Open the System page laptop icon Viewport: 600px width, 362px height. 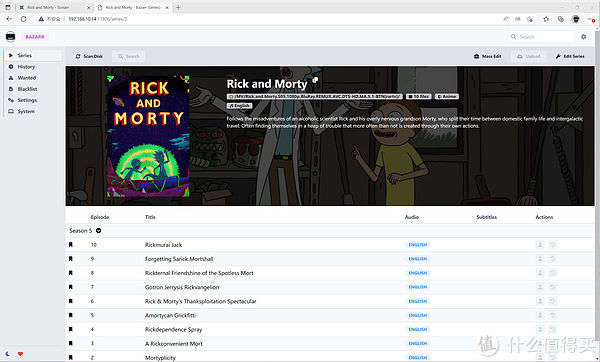[x=11, y=111]
